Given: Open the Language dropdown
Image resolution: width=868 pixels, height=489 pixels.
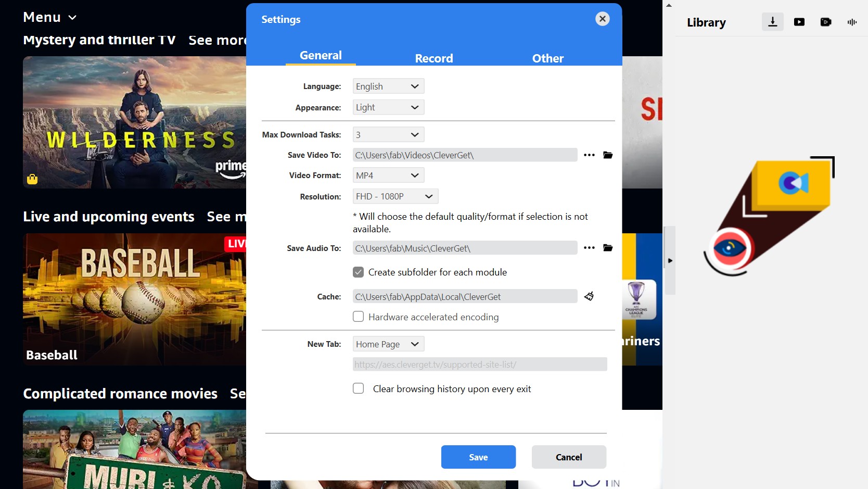Looking at the screenshot, I should tap(389, 86).
